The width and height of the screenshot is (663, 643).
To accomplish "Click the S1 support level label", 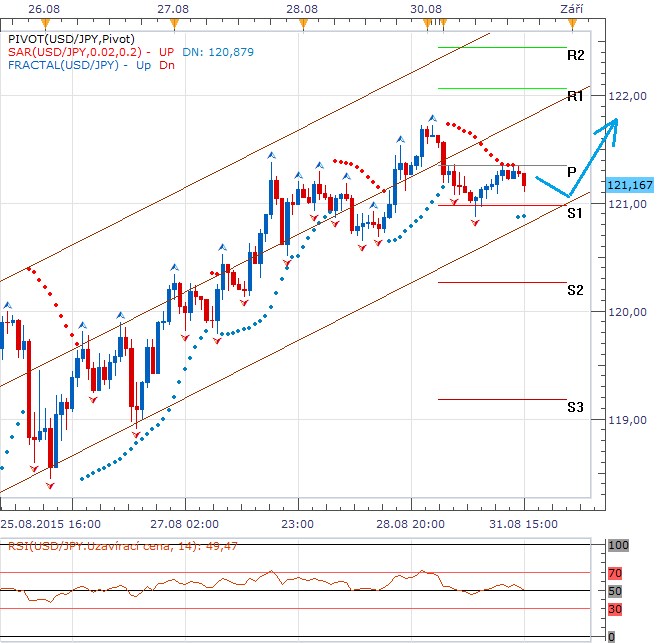I will pos(575,213).
